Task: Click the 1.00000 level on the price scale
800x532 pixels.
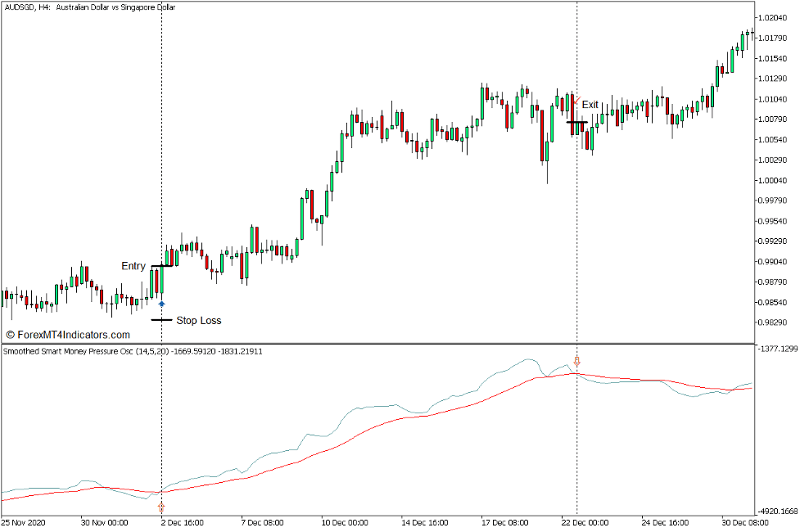Action: 774,181
